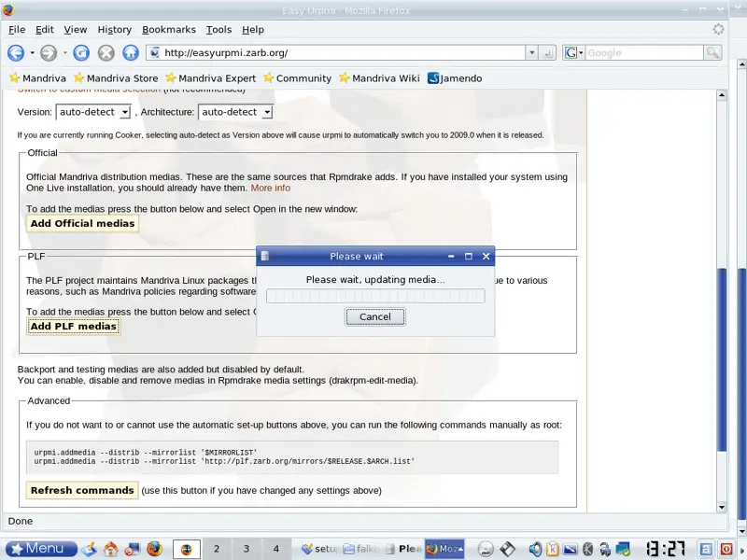Expand the address bar URL history dropdown
Image resolution: width=747 pixels, height=560 pixels.
[531, 53]
